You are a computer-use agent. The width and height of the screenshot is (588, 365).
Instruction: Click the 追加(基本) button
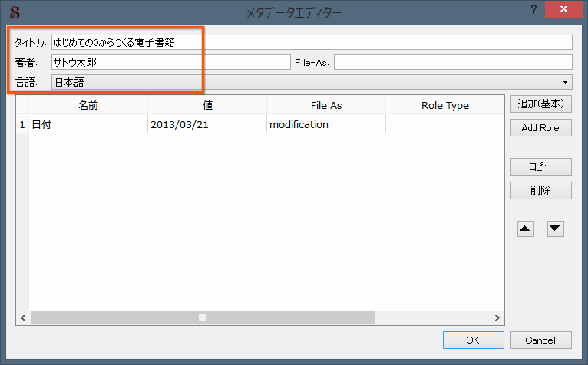(540, 104)
